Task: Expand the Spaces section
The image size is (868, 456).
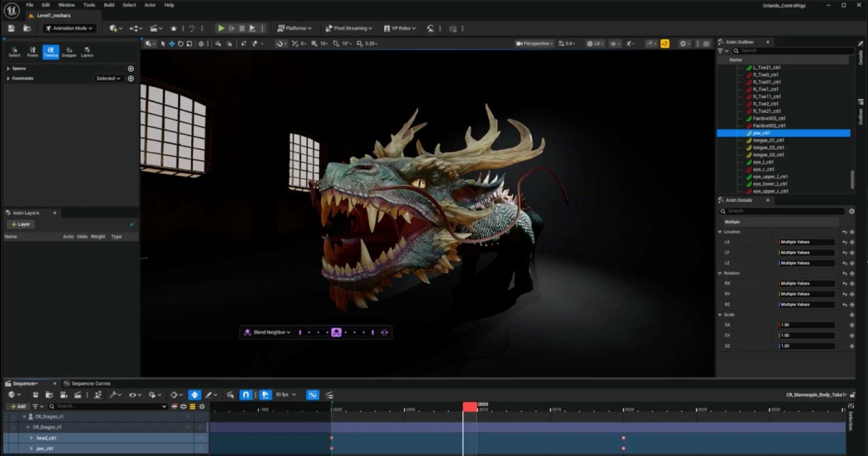Action: [x=8, y=69]
